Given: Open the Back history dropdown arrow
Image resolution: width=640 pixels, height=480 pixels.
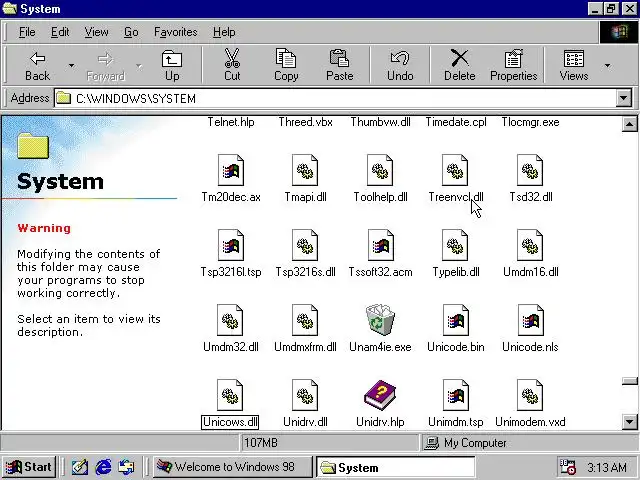Looking at the screenshot, I should pyautogui.click(x=71, y=65).
